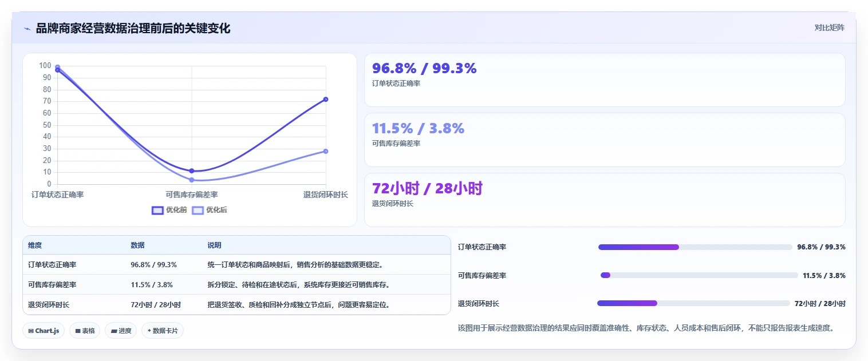The height and width of the screenshot is (361, 868).
Task: Click chart x-axis label 退货闭环时长
Action: coord(326,195)
